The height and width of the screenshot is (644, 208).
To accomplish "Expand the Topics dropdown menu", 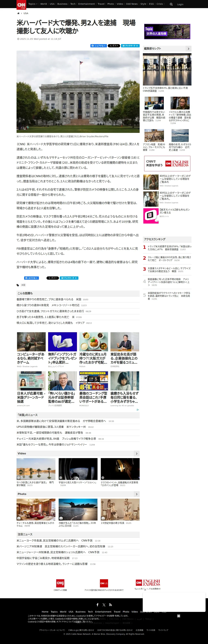I will click(33, 4).
